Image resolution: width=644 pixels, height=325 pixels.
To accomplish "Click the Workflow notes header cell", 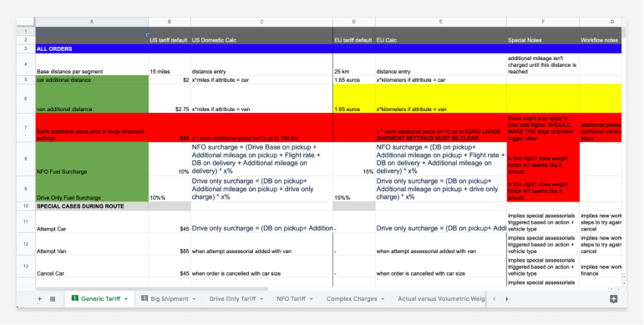I will pyautogui.click(x=600, y=40).
